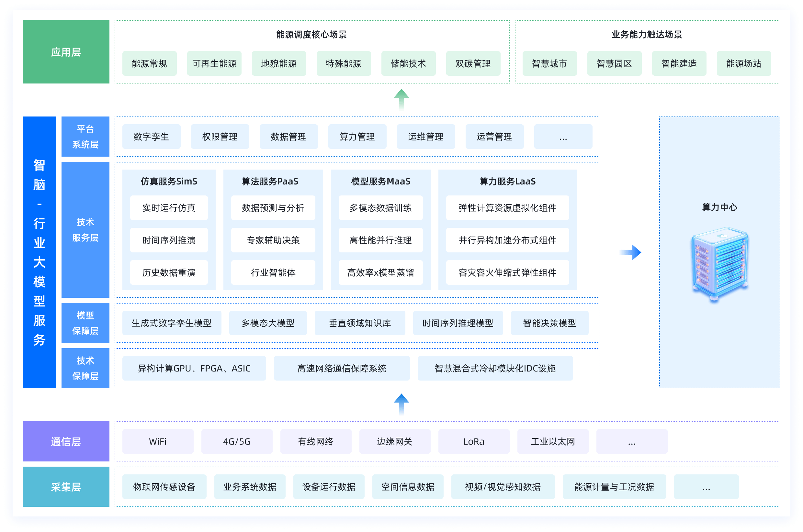Click 垂直领域知识库 in 模型保障层
The width and height of the screenshot is (803, 532).
[x=360, y=323]
